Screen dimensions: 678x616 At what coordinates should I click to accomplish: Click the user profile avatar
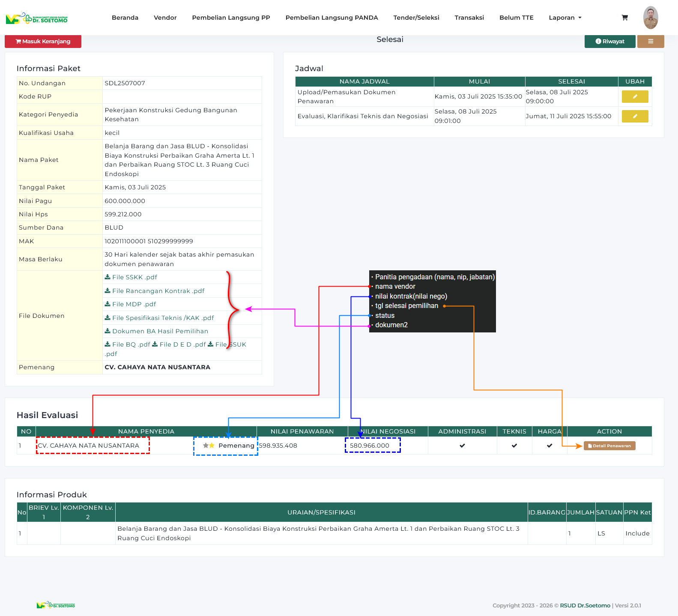(x=650, y=18)
